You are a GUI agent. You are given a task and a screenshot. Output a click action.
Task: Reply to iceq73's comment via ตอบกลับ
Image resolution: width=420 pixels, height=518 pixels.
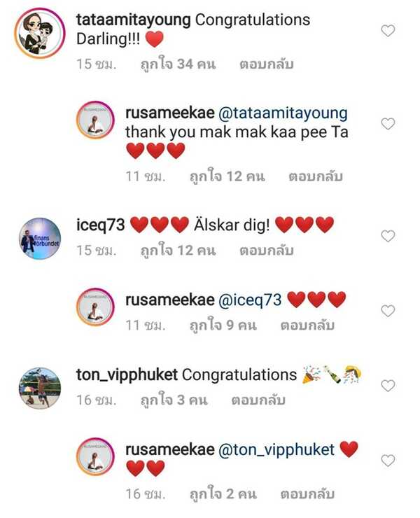(266, 251)
